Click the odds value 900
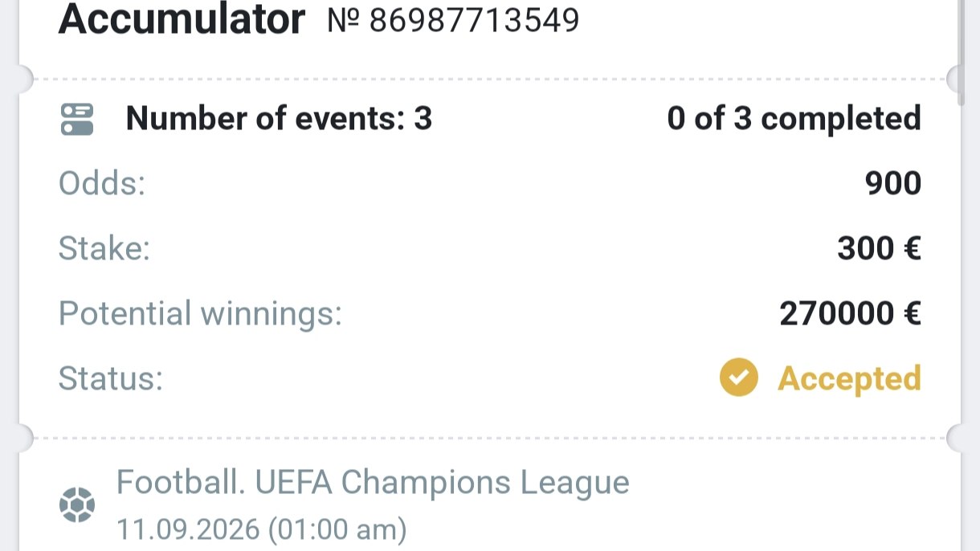This screenshot has width=980, height=551. click(x=893, y=184)
